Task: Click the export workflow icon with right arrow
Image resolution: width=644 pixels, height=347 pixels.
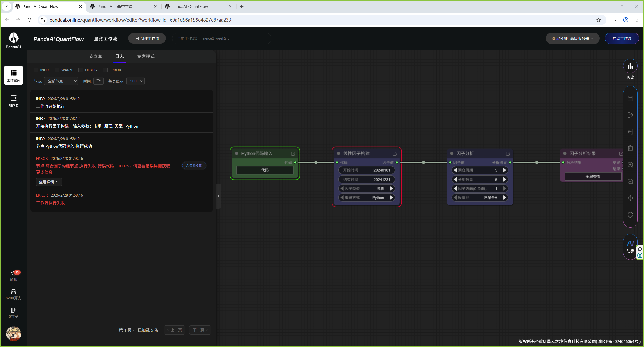Action: (630, 115)
